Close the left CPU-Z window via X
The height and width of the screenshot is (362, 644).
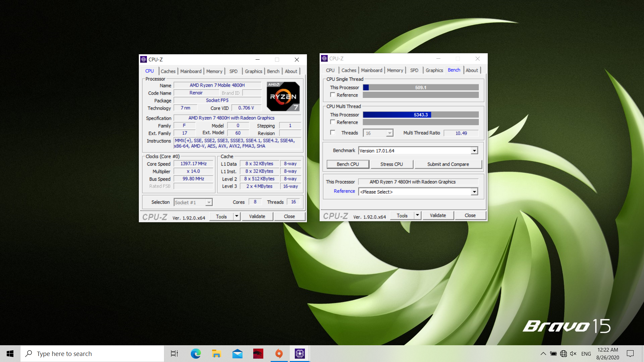pyautogui.click(x=297, y=59)
